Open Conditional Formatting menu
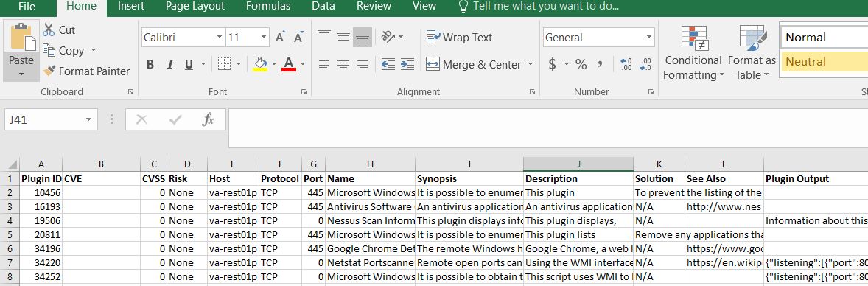This screenshot has height=286, width=868. (x=693, y=52)
